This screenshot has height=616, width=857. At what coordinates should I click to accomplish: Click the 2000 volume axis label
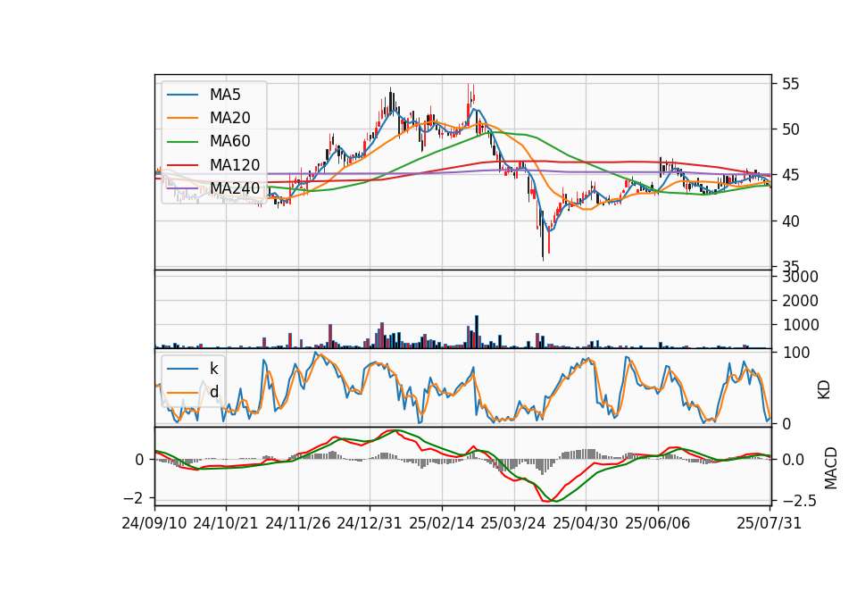point(800,301)
